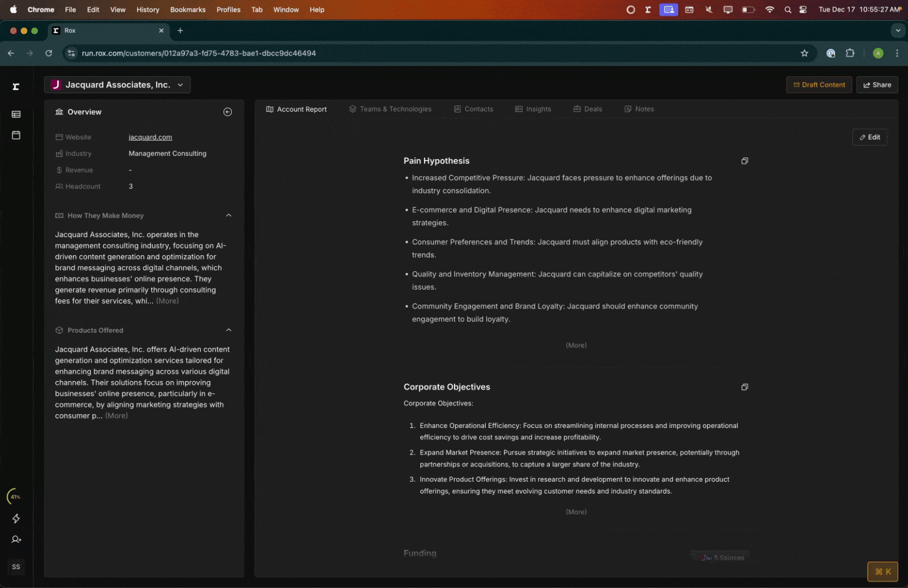
Task: Switch to the Deals tab
Action: [587, 109]
